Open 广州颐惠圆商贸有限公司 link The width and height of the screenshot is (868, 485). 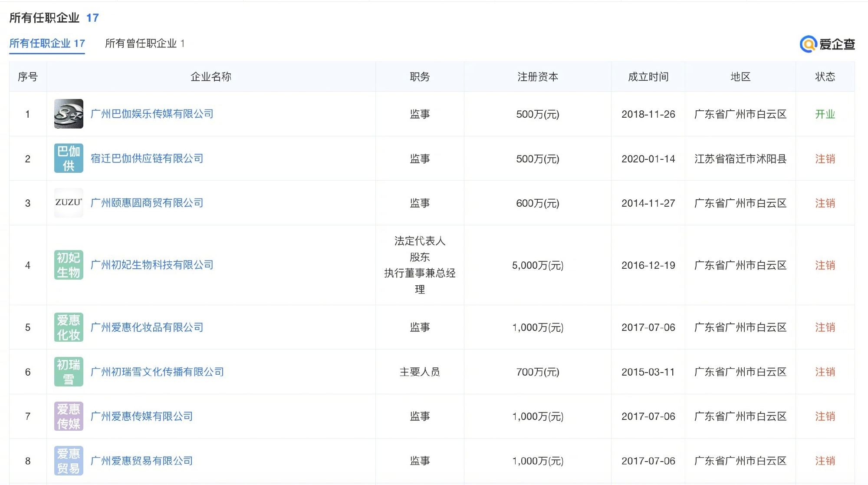click(x=147, y=203)
